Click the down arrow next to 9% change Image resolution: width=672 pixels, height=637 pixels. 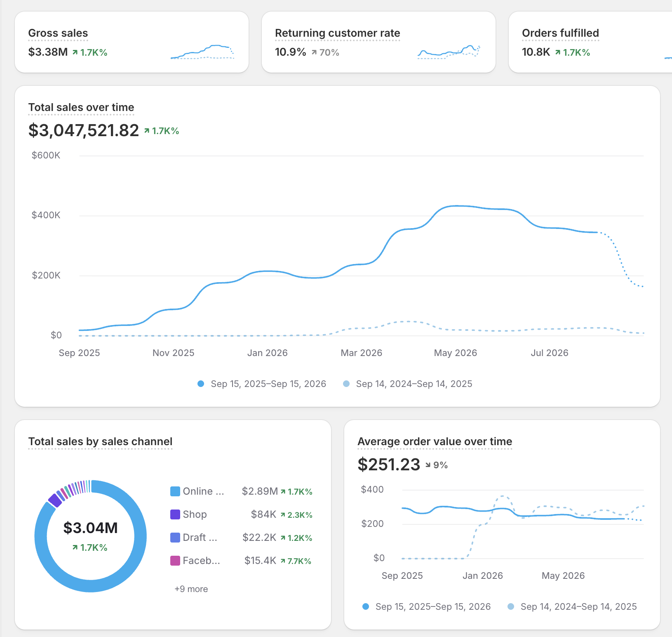click(428, 465)
